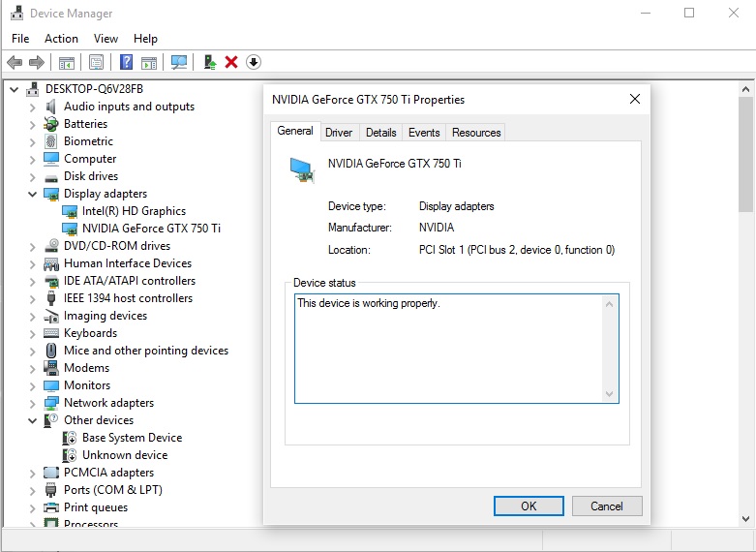Switch to the Details tab
The height and width of the screenshot is (552, 756).
coord(380,133)
